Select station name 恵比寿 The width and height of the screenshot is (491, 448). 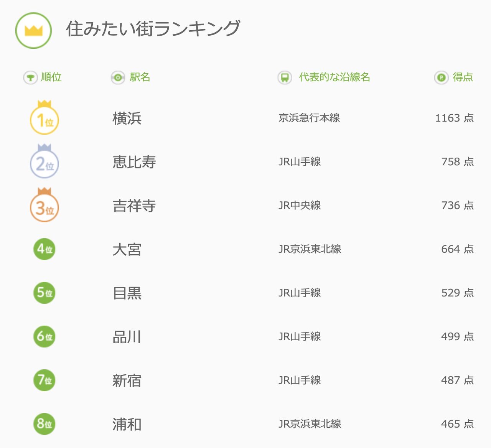coord(134,162)
